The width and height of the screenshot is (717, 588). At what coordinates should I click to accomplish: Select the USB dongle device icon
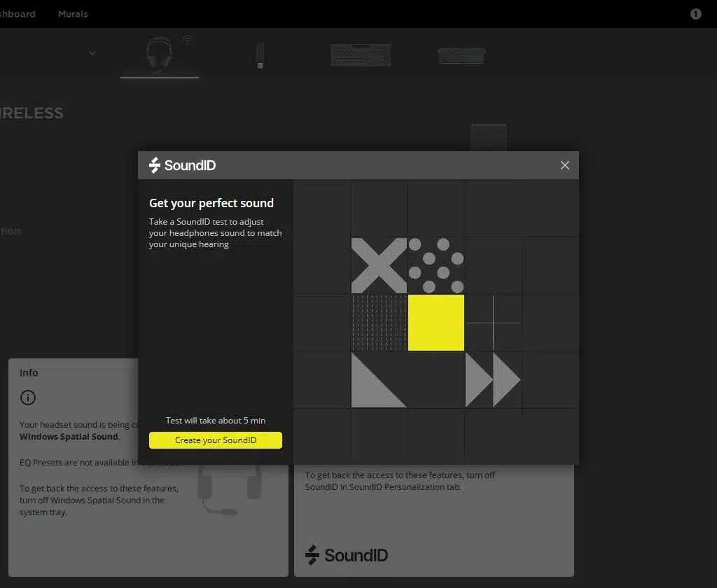coord(260,55)
